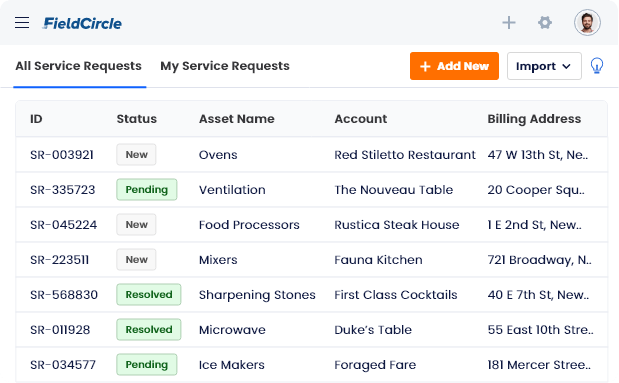Select the Microwave asset name
This screenshot has height=383, width=619.
[x=232, y=330]
